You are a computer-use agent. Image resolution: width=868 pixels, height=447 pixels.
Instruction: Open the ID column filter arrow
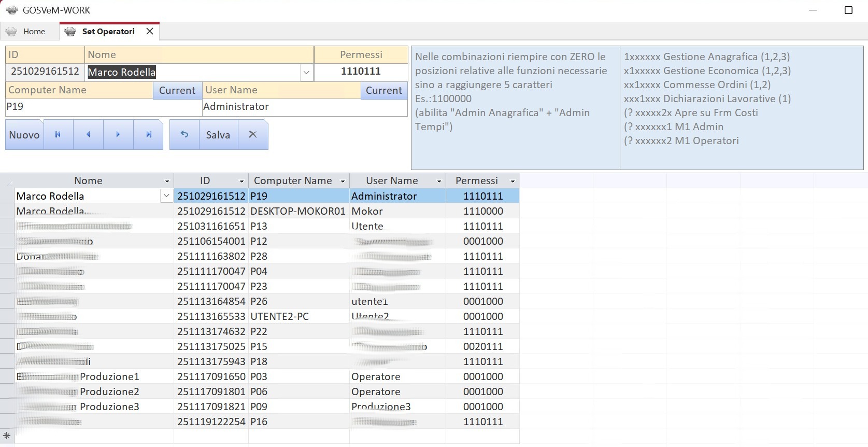coord(241,181)
